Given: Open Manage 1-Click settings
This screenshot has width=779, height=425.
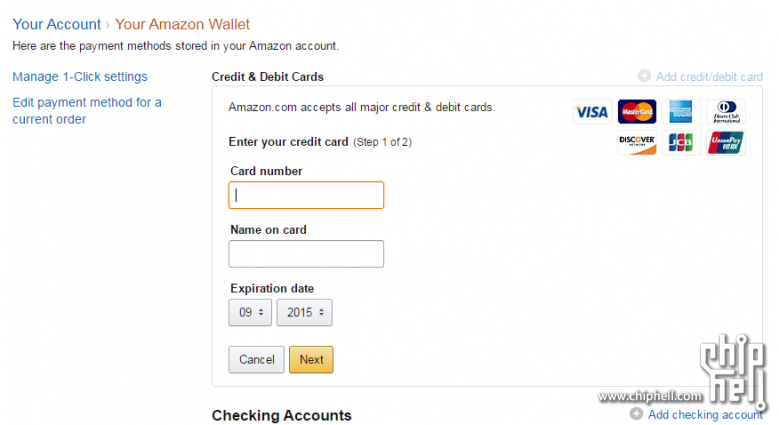Looking at the screenshot, I should [80, 77].
